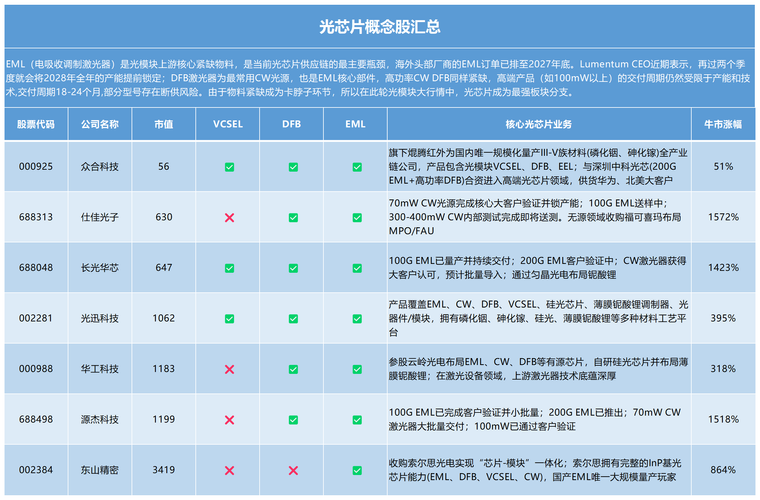The height and width of the screenshot is (500, 760).
Task: Click the DFB green check for 华工科技
Action: pos(293,369)
